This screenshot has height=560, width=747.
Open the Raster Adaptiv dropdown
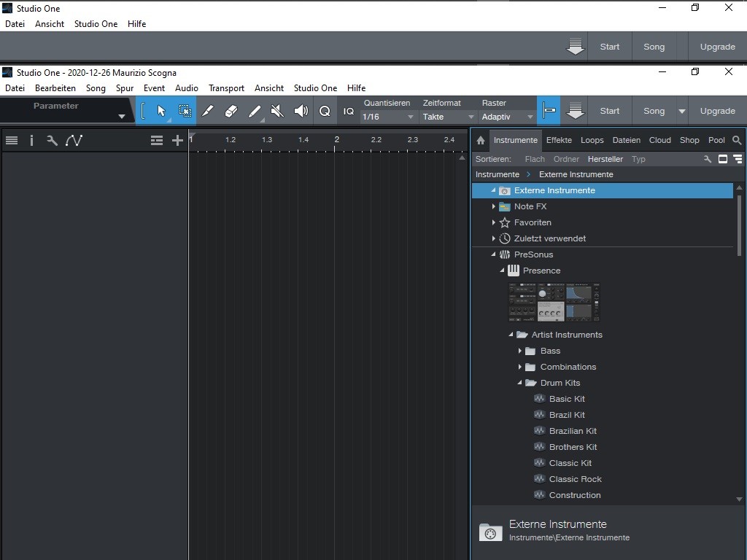coord(507,117)
